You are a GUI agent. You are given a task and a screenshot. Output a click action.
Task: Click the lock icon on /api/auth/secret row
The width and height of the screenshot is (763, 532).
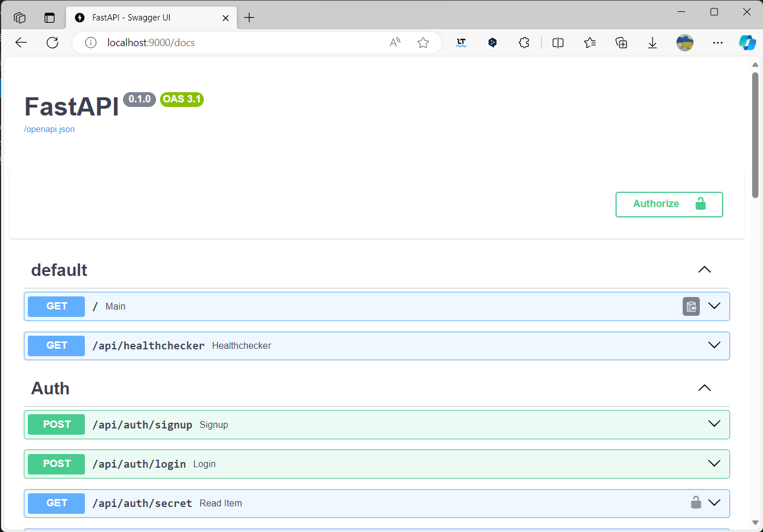pyautogui.click(x=696, y=502)
